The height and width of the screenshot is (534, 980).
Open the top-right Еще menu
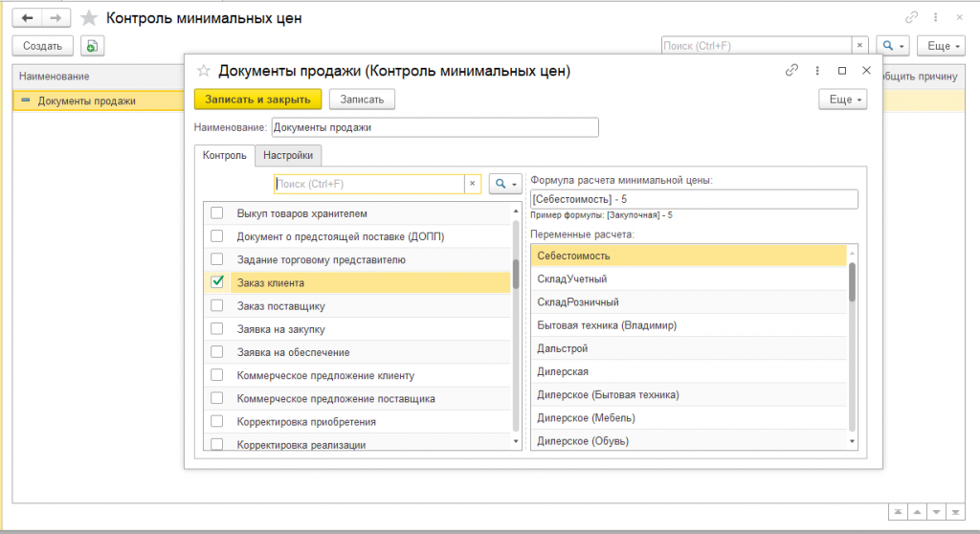[942, 46]
